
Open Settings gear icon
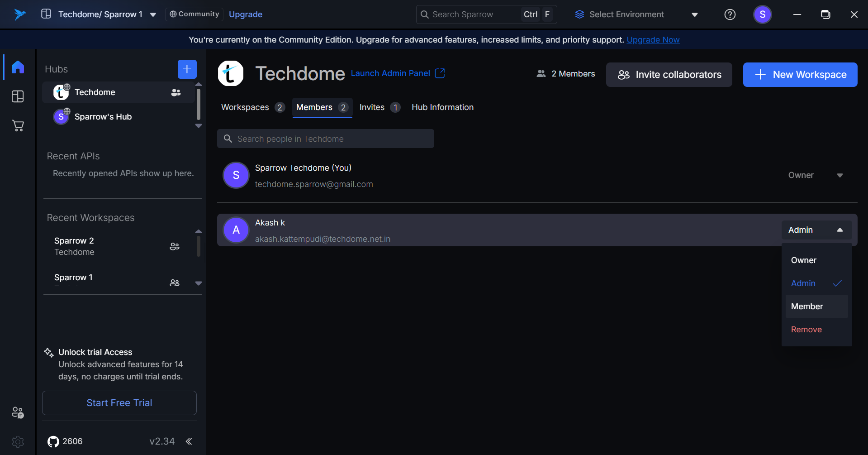coord(18,441)
